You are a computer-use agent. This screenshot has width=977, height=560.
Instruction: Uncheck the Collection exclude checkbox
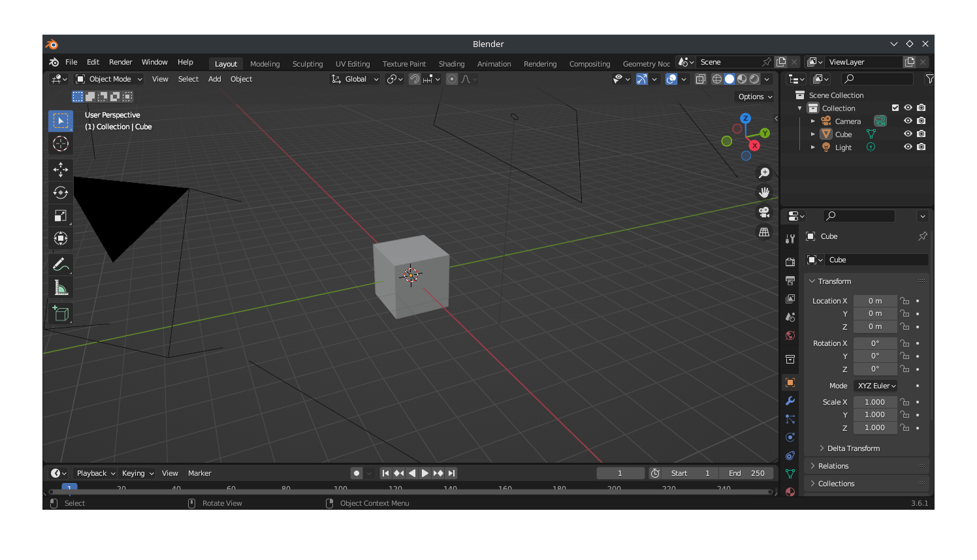pos(895,108)
